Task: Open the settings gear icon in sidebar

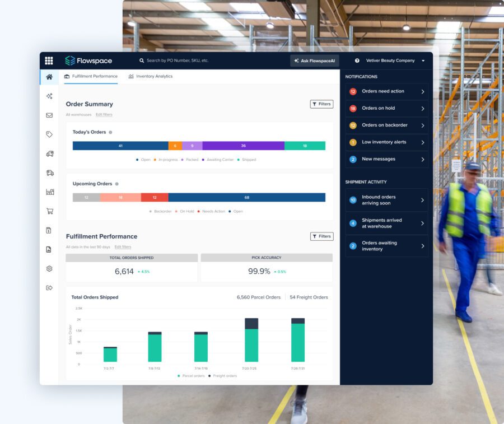Action: (49, 269)
